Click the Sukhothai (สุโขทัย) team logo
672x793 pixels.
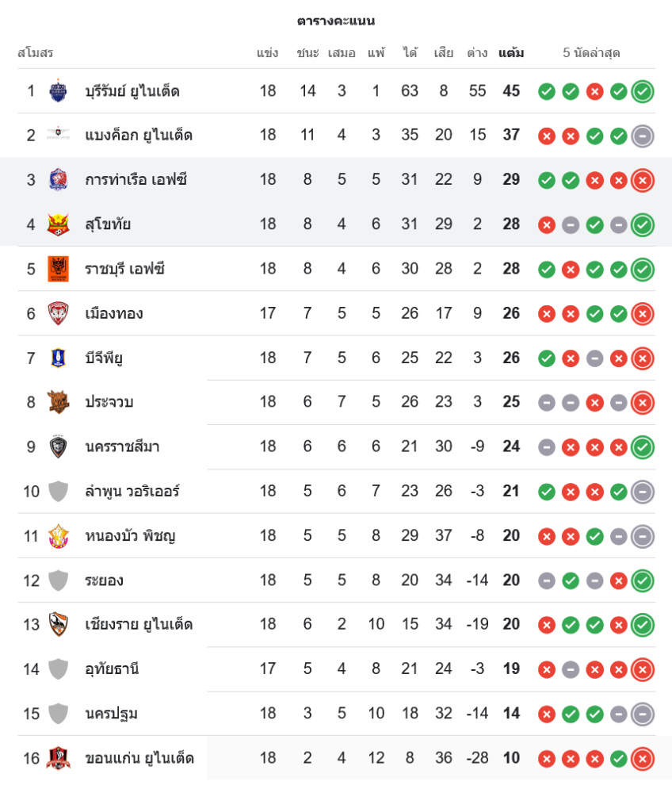point(58,224)
